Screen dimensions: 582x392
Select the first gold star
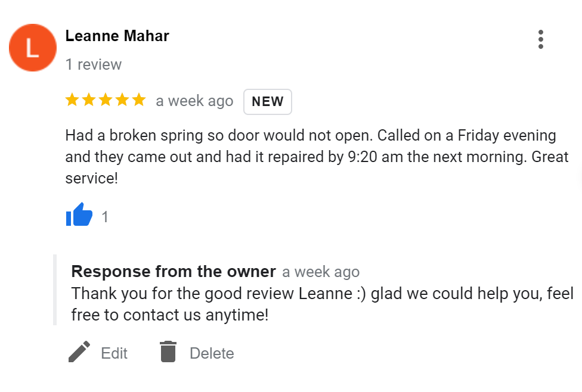click(x=72, y=100)
